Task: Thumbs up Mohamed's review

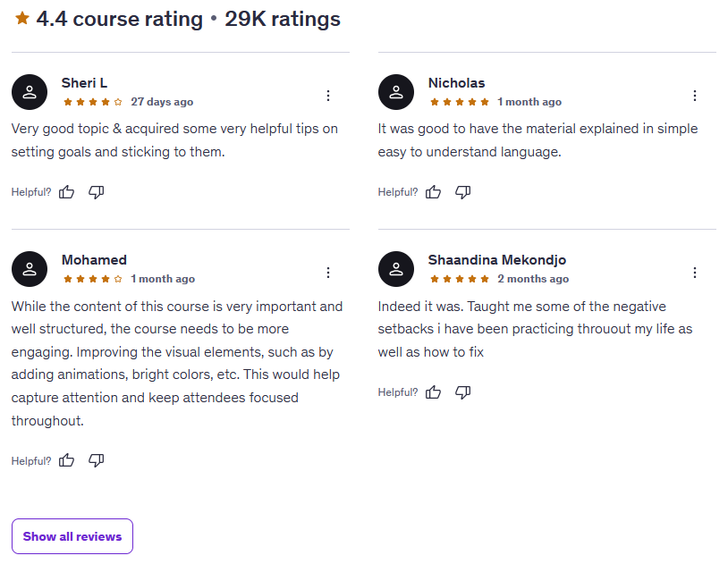Action: coord(67,461)
